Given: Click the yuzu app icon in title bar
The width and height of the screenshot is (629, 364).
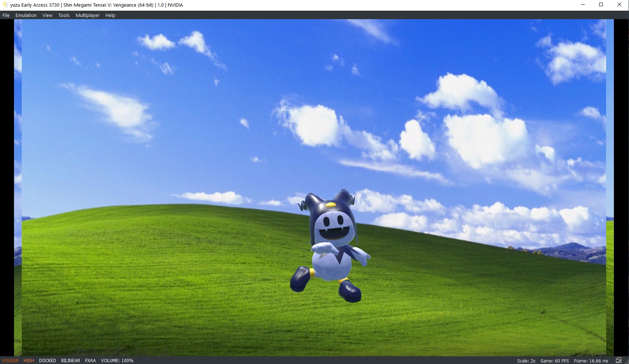Looking at the screenshot, I should 5,5.
